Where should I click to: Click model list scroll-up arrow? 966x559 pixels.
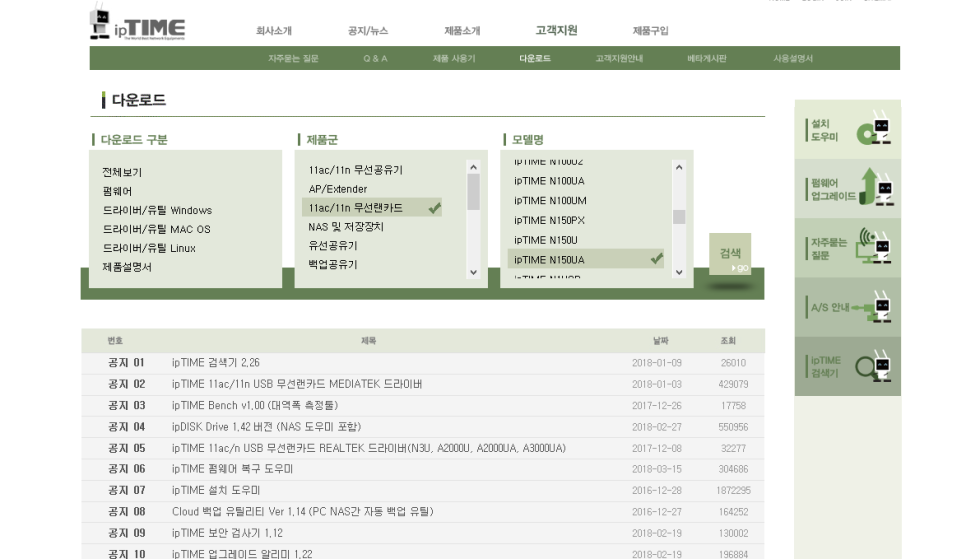(x=679, y=167)
